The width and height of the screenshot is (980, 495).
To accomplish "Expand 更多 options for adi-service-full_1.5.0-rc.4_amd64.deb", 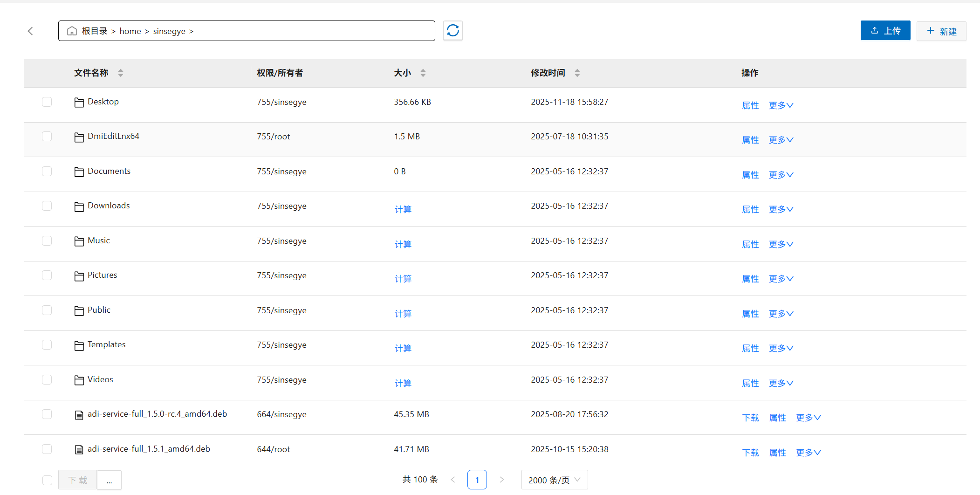I will click(808, 418).
